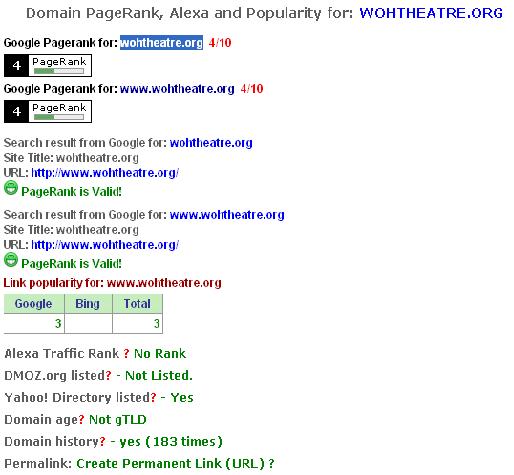Click the first green smiley valid icon
Screen dimensions: 514x475
pos(11,188)
